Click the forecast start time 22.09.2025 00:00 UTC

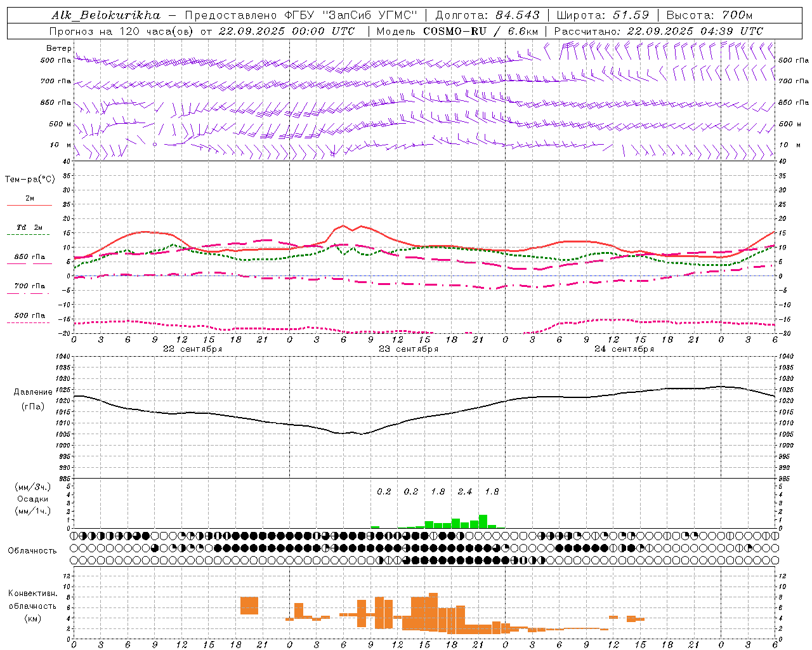tap(287, 31)
